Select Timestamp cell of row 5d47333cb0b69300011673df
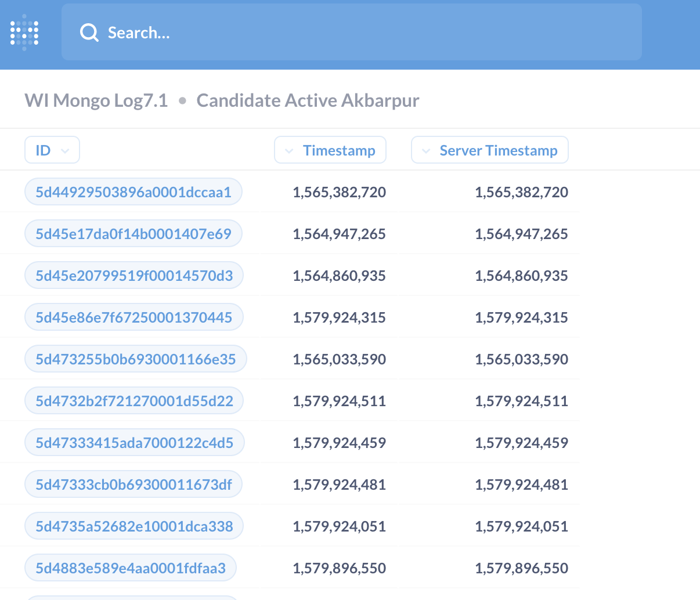This screenshot has height=600, width=700. coord(340,485)
